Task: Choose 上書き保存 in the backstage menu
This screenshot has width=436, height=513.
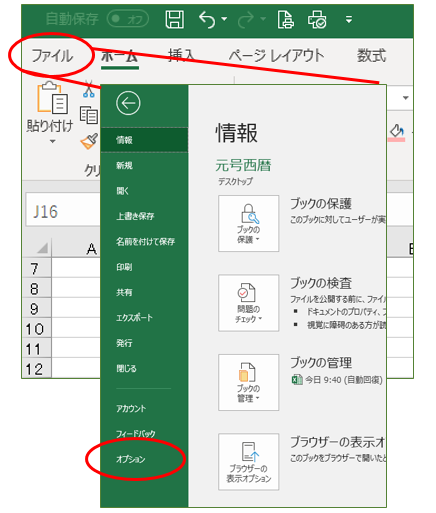Action: 144,216
